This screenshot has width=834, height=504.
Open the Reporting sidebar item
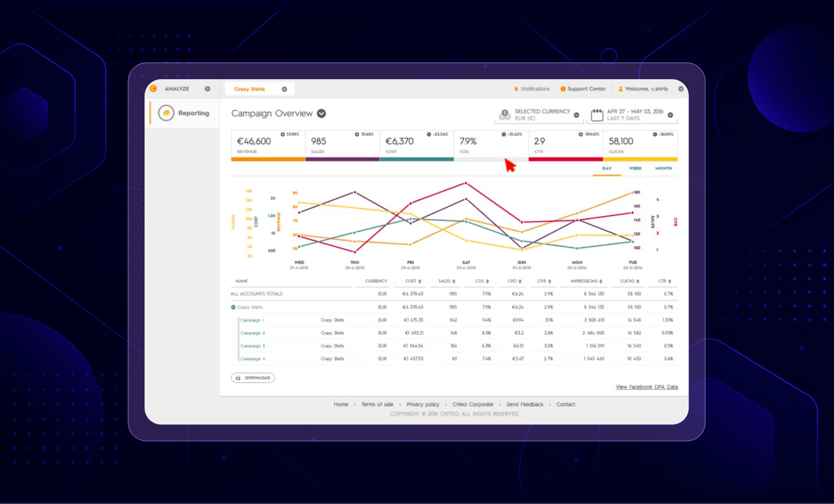click(183, 113)
